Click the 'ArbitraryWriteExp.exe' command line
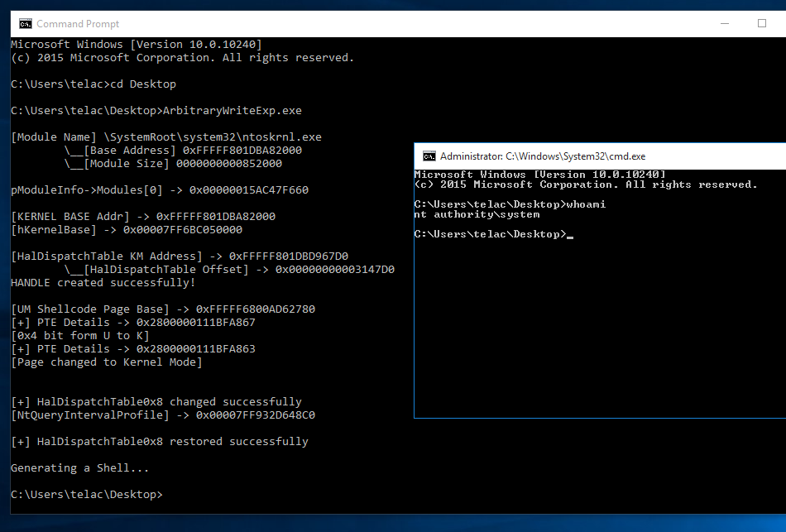Screen dimensions: 786x532 tap(156, 111)
